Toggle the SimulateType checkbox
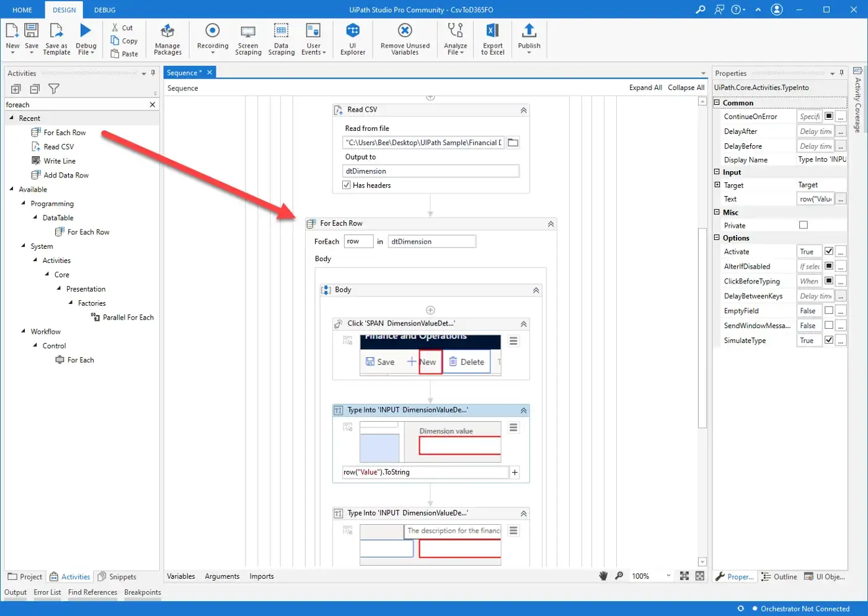 (x=829, y=340)
